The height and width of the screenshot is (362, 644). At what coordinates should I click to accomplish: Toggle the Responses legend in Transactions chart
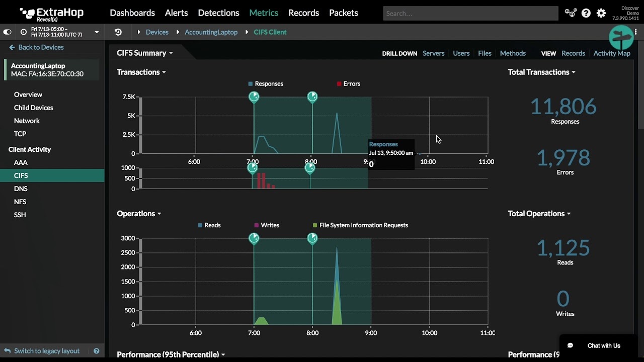(265, 84)
